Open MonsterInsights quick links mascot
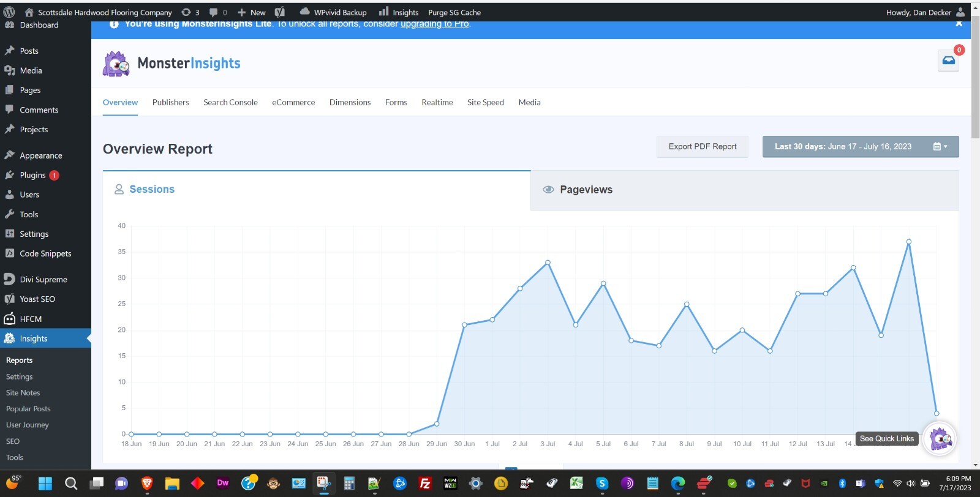The height and width of the screenshot is (497, 980). (940, 438)
